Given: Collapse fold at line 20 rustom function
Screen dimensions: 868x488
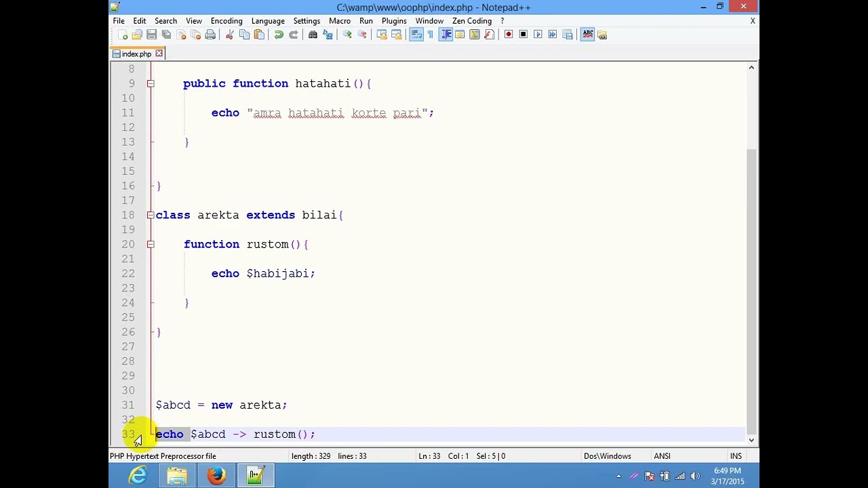Looking at the screenshot, I should tap(151, 244).
